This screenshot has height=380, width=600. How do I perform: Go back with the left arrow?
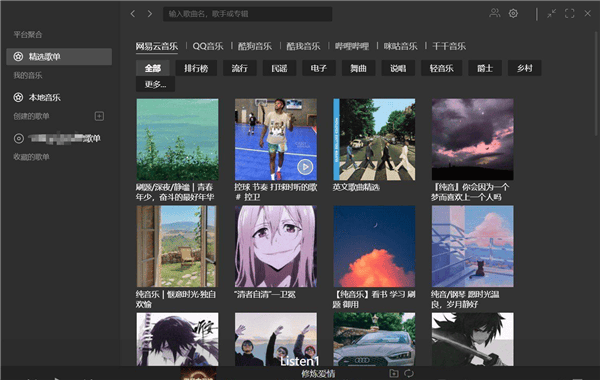pos(133,14)
